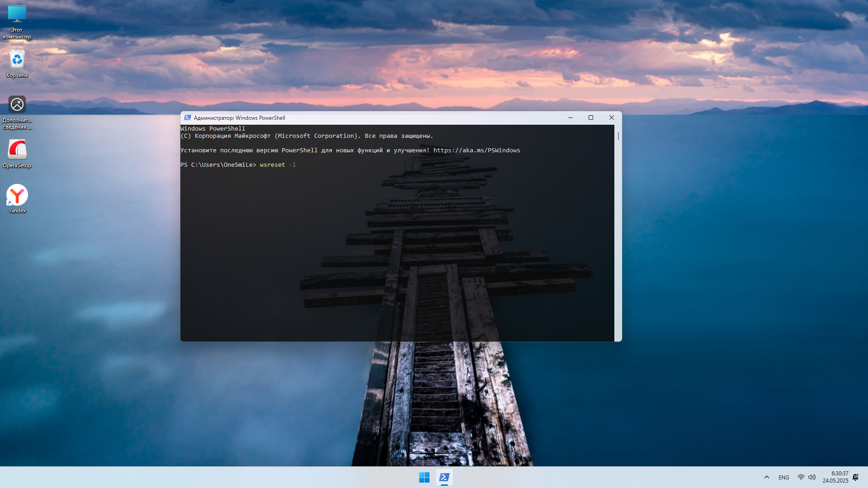Open the notification bell icon
The image size is (868, 488).
855,477
